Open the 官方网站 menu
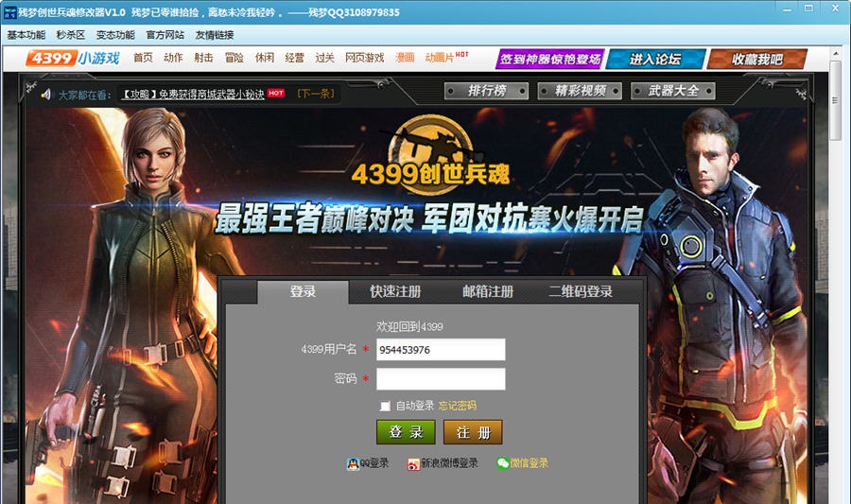 (x=165, y=35)
